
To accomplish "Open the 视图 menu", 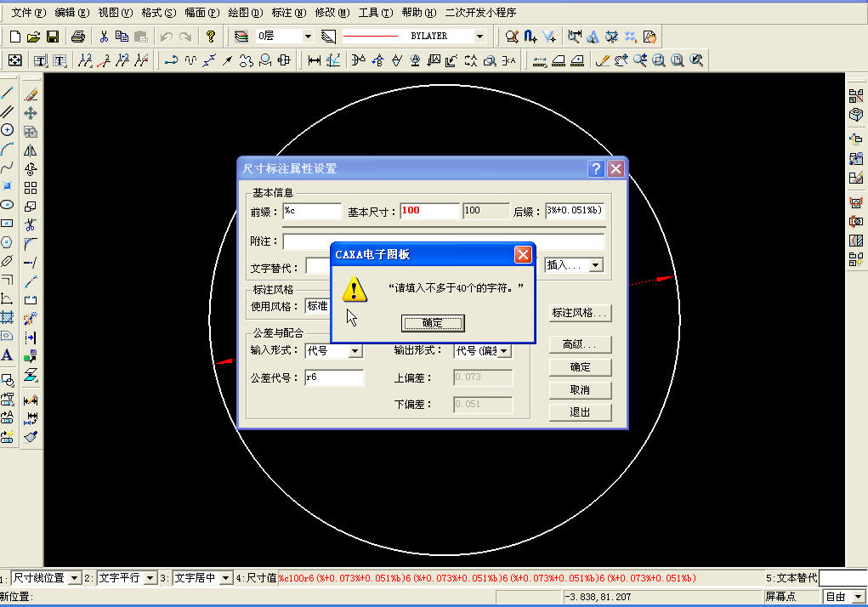I will pos(115,12).
